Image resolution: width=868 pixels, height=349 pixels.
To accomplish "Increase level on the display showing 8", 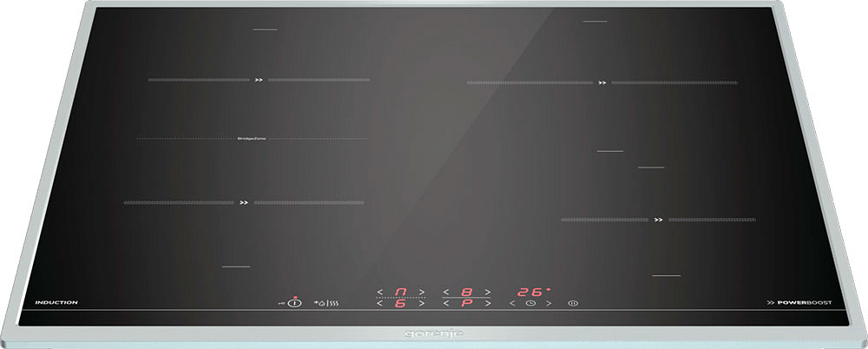I will (x=487, y=292).
